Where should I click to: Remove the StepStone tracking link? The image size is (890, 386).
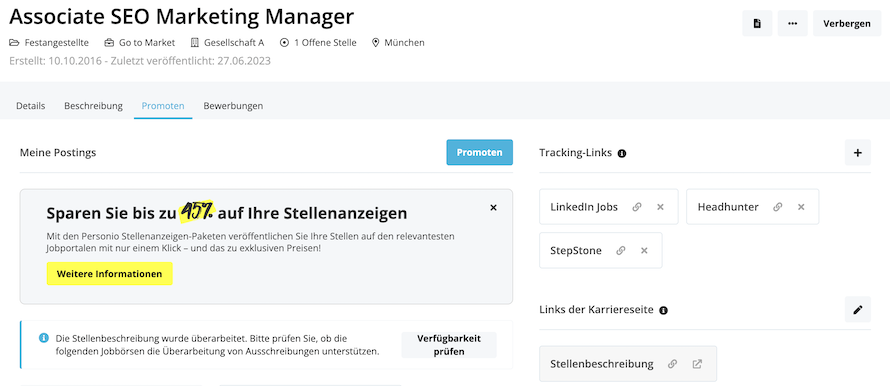coord(644,250)
